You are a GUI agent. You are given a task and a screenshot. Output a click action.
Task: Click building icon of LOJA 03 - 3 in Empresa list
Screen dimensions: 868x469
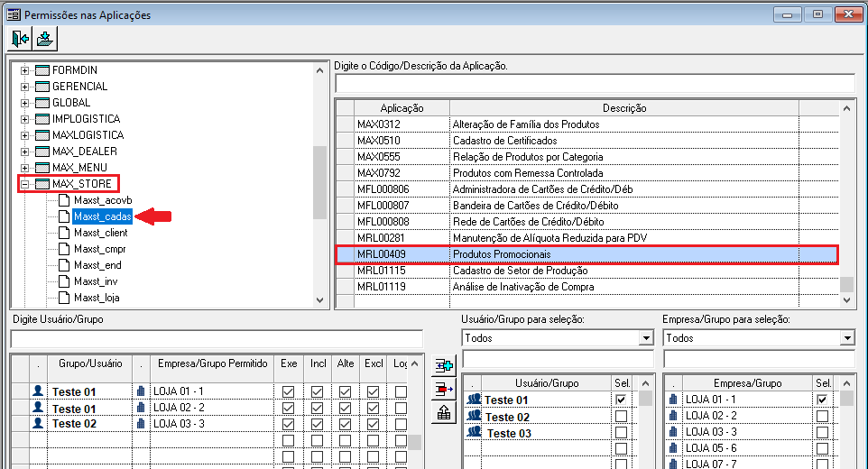click(673, 431)
